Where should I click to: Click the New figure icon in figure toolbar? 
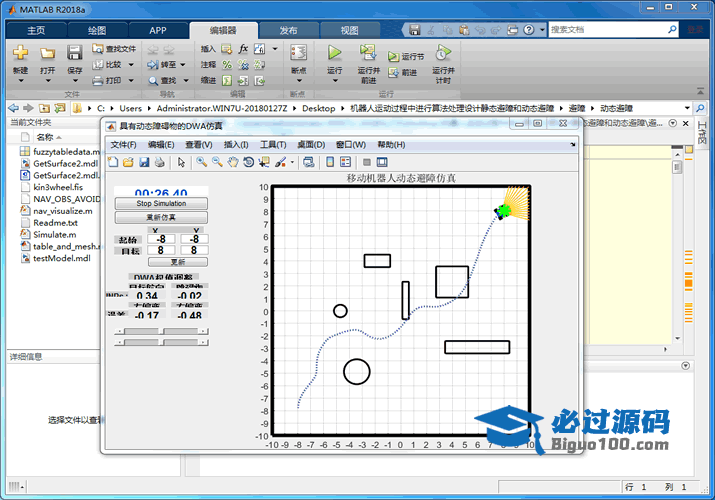(113, 162)
